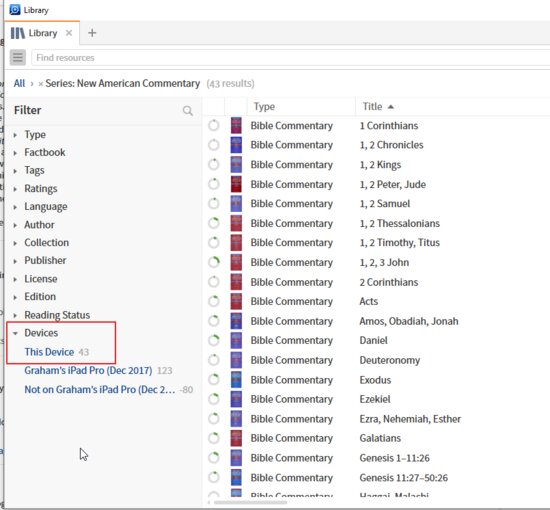Image resolution: width=550 pixels, height=510 pixels.
Task: Click the All breadcrumb link
Action: 19,83
